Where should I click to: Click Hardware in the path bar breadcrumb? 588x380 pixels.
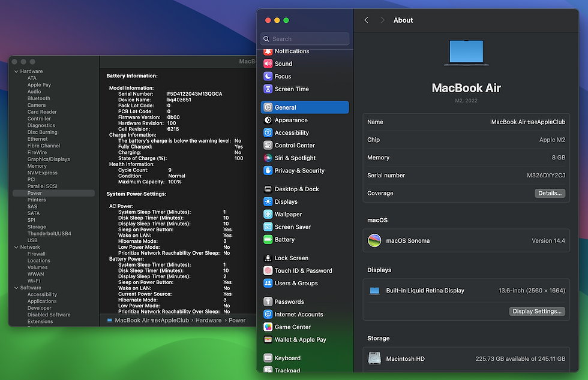pos(208,321)
